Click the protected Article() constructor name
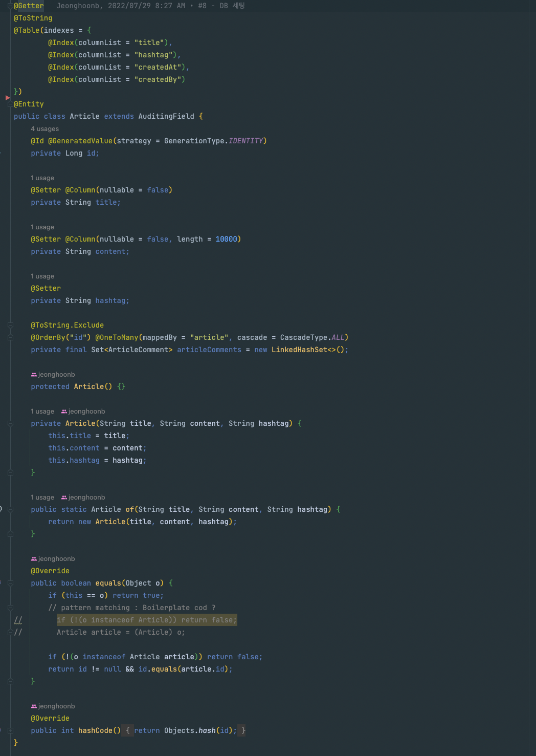This screenshot has width=536, height=756. [89, 387]
